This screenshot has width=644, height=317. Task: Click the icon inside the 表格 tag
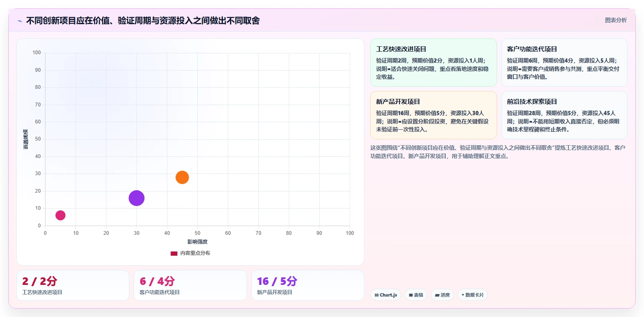(411, 295)
